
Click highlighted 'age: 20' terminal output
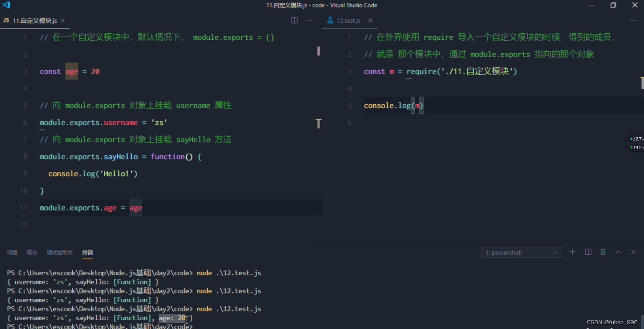[x=172, y=318]
